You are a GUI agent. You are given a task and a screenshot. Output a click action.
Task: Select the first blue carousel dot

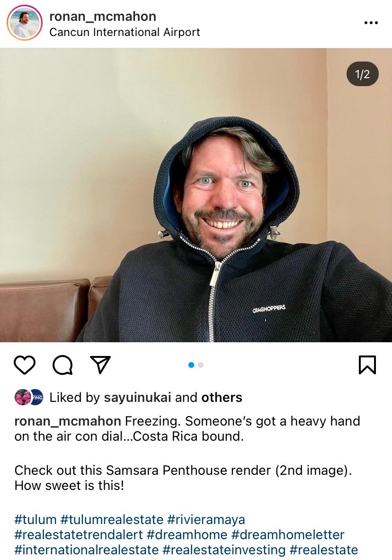(x=191, y=365)
